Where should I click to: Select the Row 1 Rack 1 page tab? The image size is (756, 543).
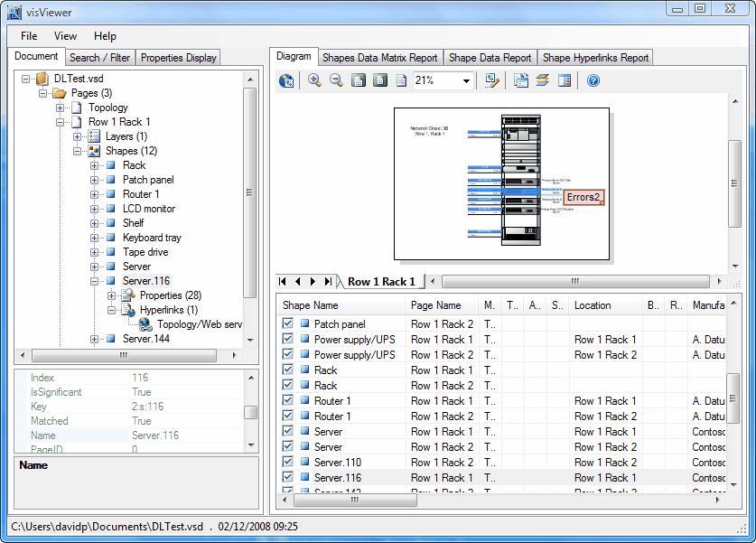click(x=381, y=282)
